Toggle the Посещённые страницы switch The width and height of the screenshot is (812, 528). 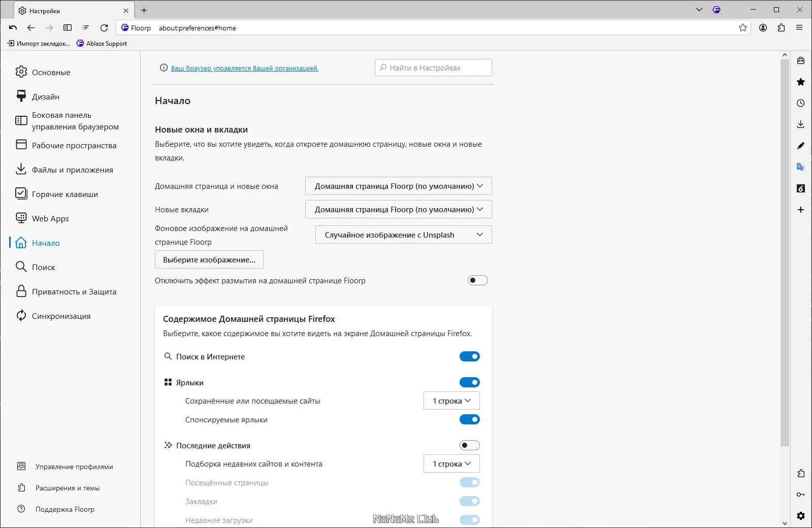click(x=470, y=482)
